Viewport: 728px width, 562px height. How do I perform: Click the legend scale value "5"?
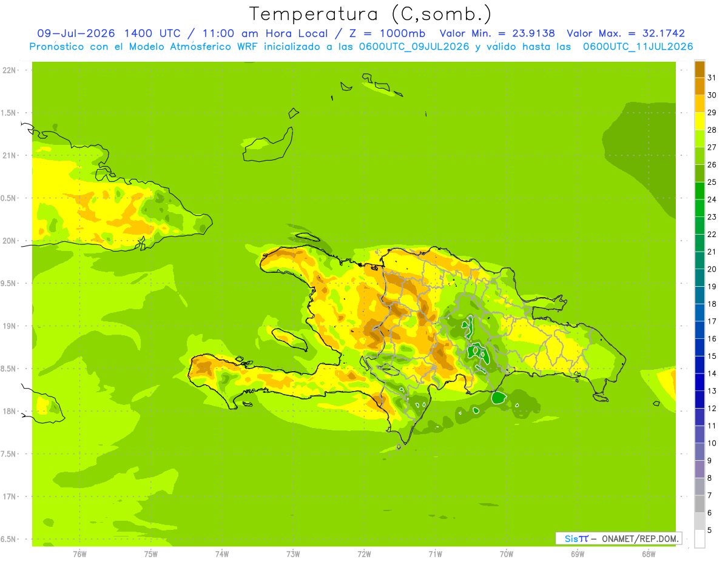(709, 530)
